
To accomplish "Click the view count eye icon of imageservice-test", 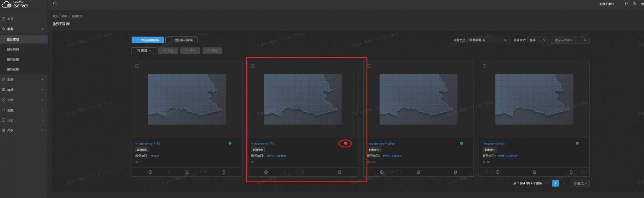I will pos(484,162).
